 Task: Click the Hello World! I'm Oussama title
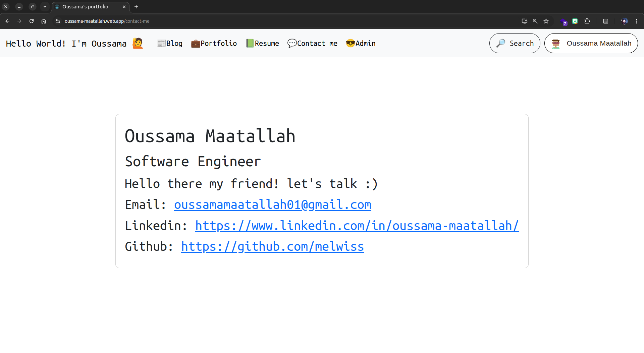click(66, 44)
